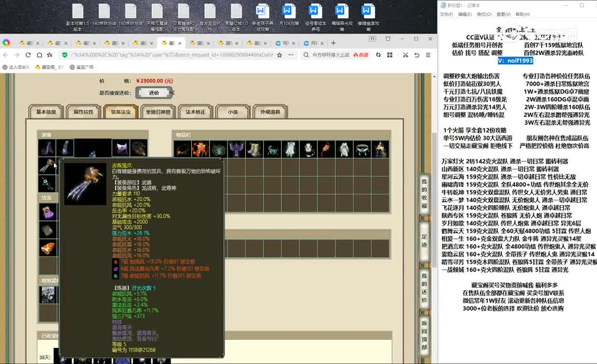
Task: Click the Notepad line starting 星河云海
Action: (x=508, y=177)
